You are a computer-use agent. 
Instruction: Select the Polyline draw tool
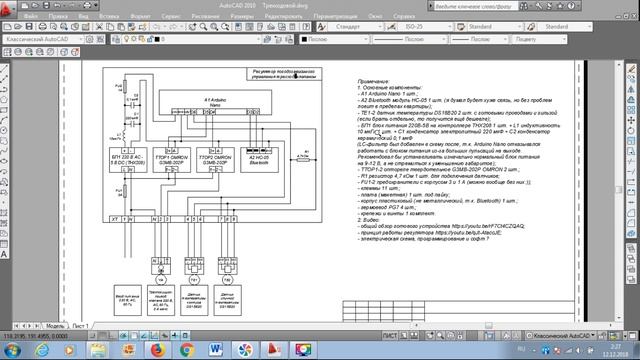pos(4,89)
